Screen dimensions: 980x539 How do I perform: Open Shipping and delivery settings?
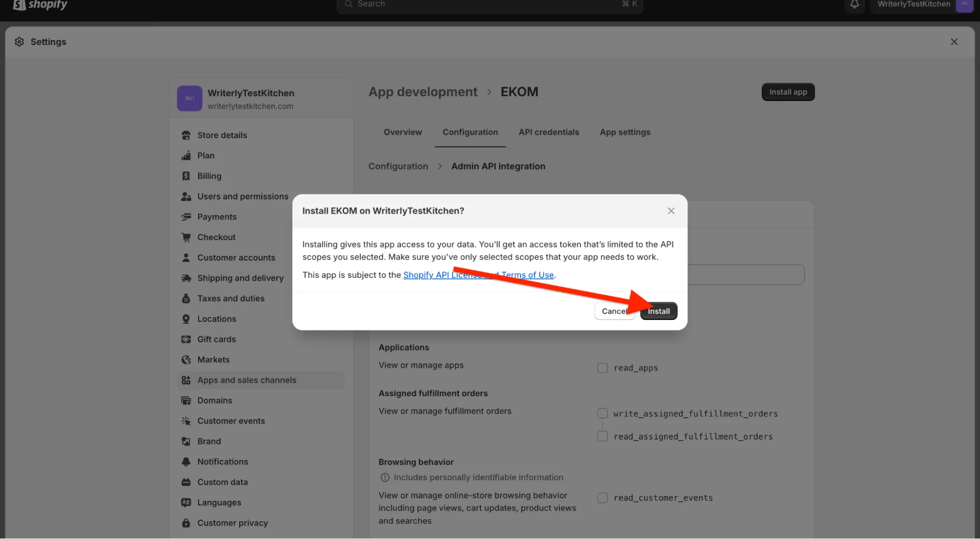pyautogui.click(x=261, y=278)
